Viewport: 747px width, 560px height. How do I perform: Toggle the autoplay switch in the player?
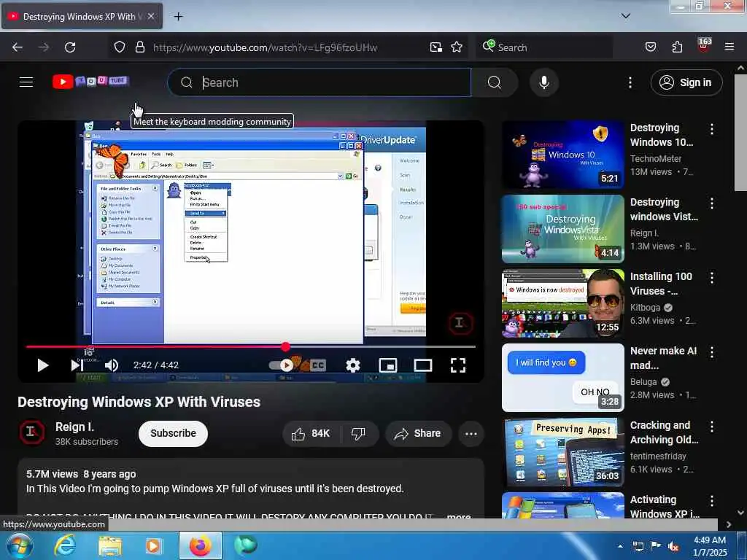click(281, 365)
